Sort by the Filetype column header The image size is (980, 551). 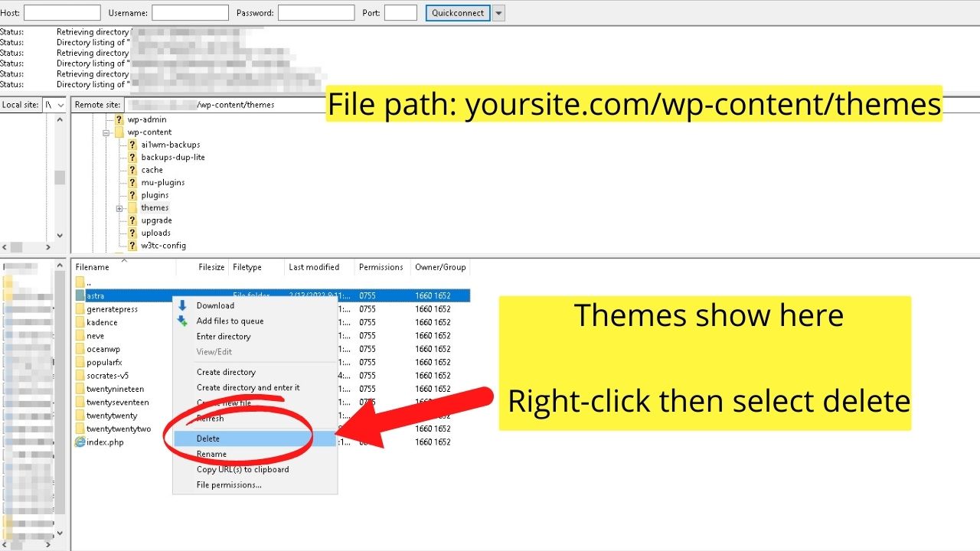[257, 267]
